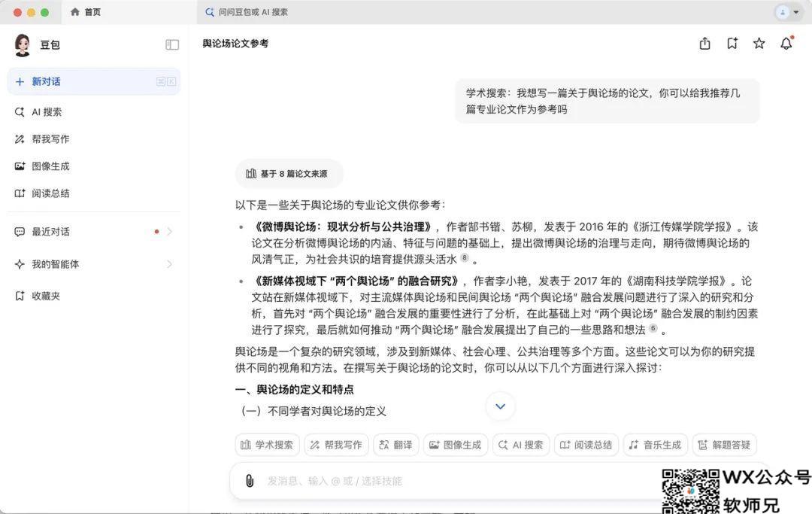
Task: Click the picture icon on the 图像生成 chip
Action: click(x=434, y=445)
